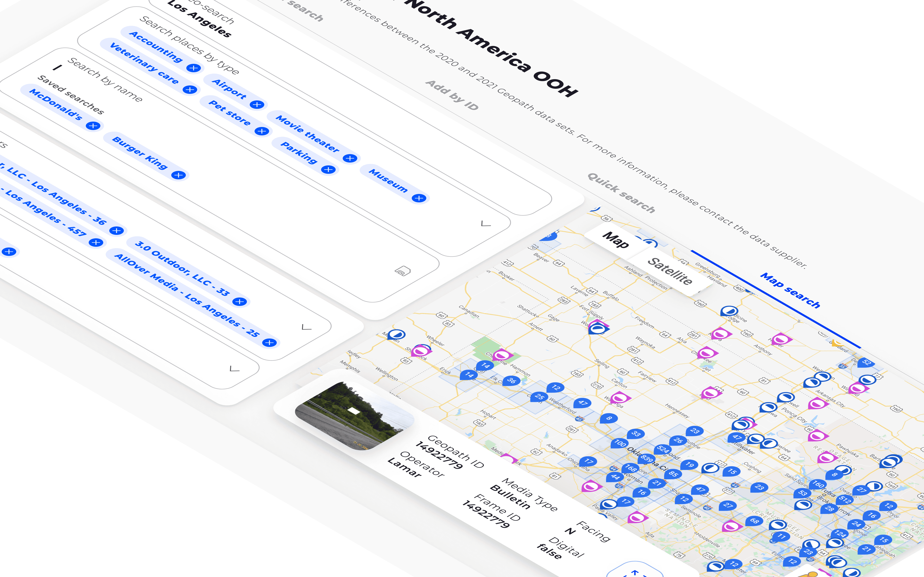Image resolution: width=924 pixels, height=577 pixels.
Task: Expand the Search places by type dropdown
Action: [x=486, y=224]
